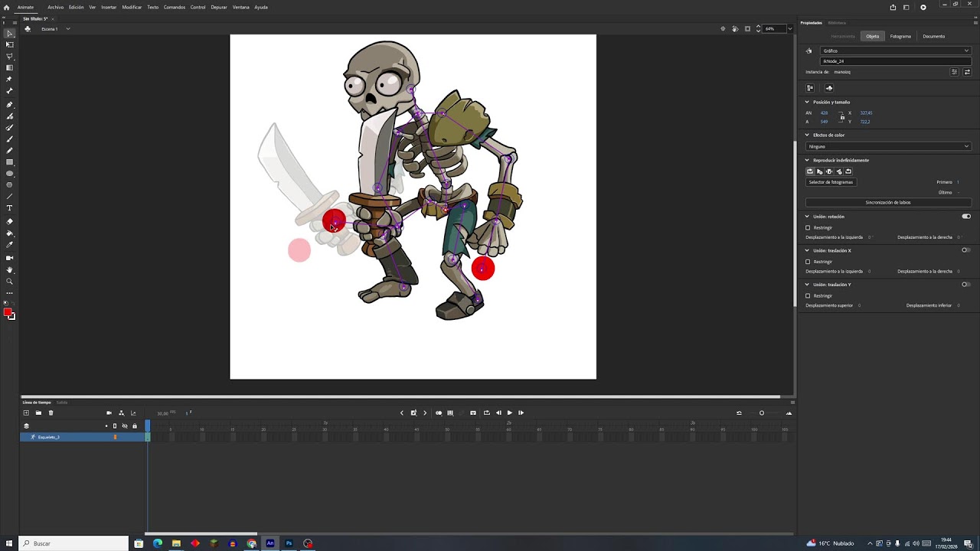
Task: Collapse Unión: rotación section
Action: 807,217
